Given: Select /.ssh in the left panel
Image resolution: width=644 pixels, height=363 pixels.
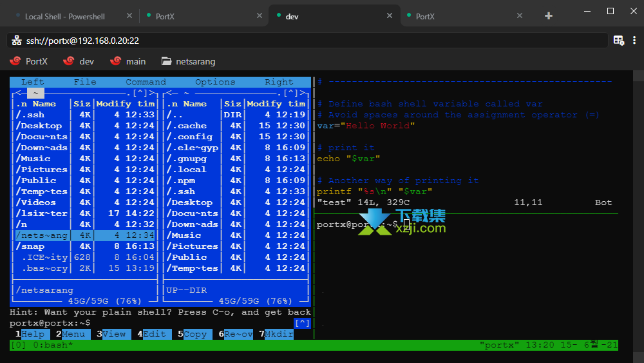Looking at the screenshot, I should point(85,115).
